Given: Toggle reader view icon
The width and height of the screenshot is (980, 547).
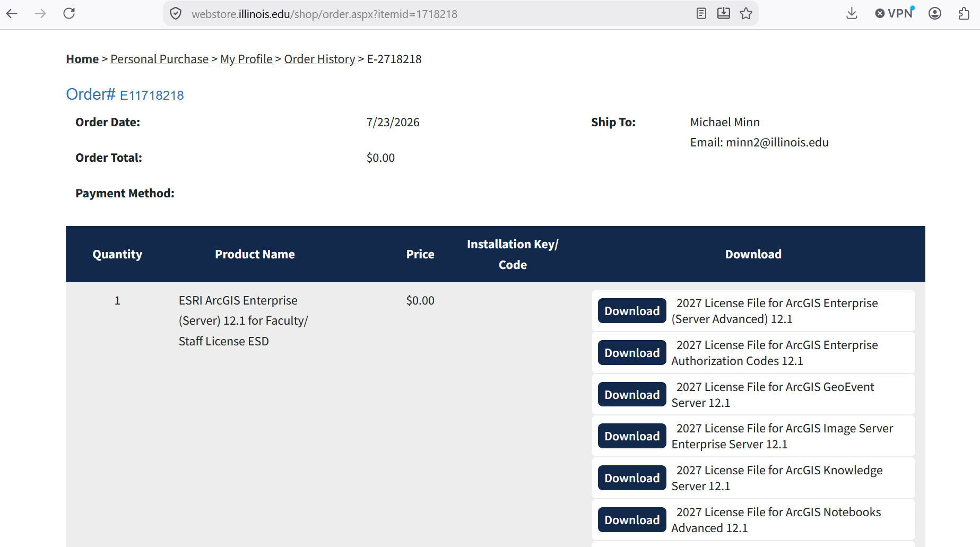Looking at the screenshot, I should pos(701,14).
